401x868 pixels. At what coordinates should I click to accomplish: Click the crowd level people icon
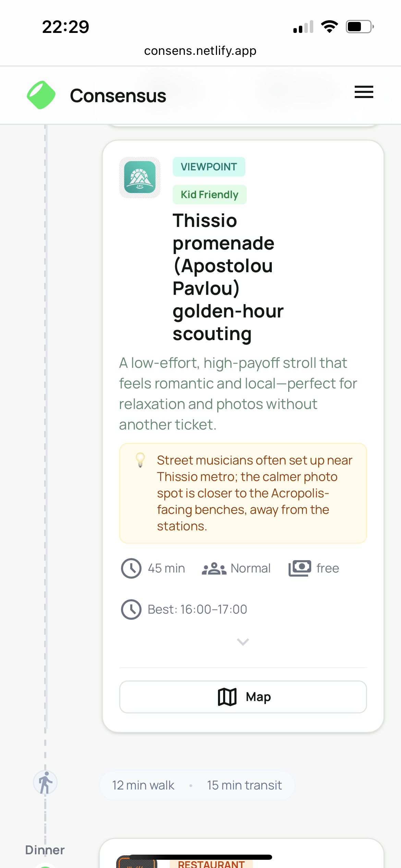[214, 568]
